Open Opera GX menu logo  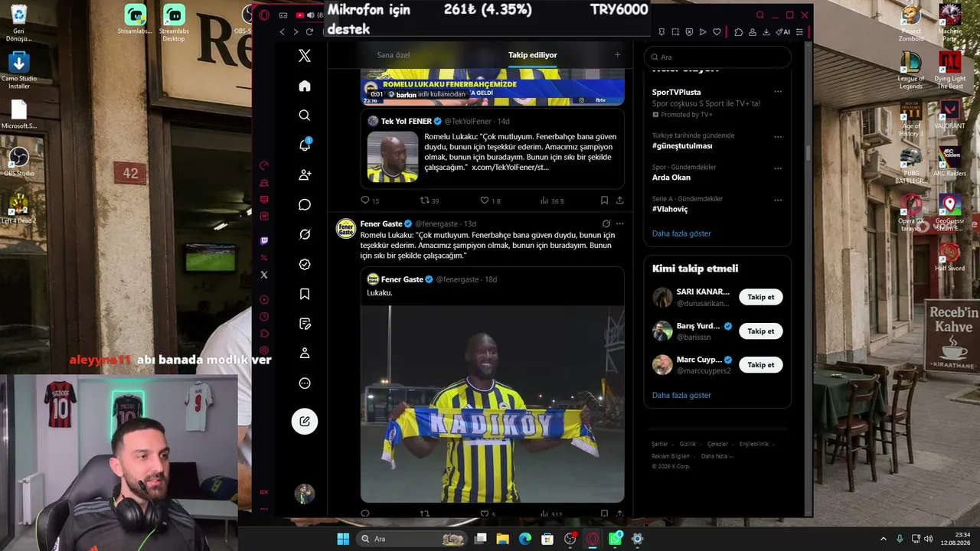pos(264,15)
